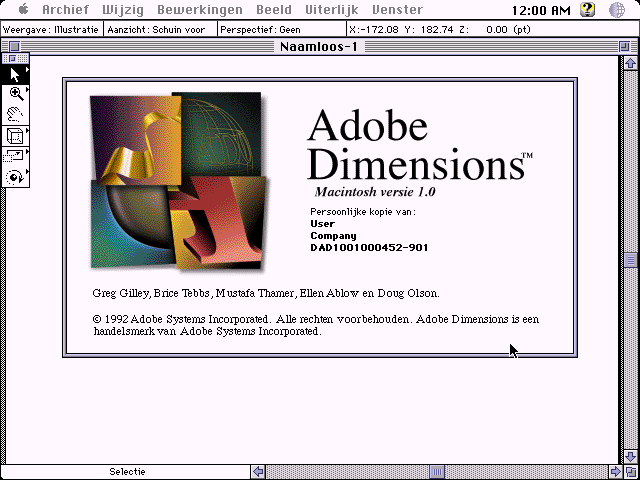Image resolution: width=640 pixels, height=480 pixels.
Task: Click the Adobe Dimensions splash artwork
Action: [x=180, y=180]
